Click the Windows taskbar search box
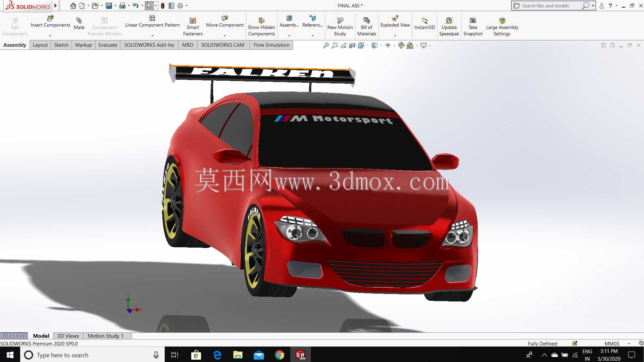Screen dimensions: 644x362 tap(92, 355)
